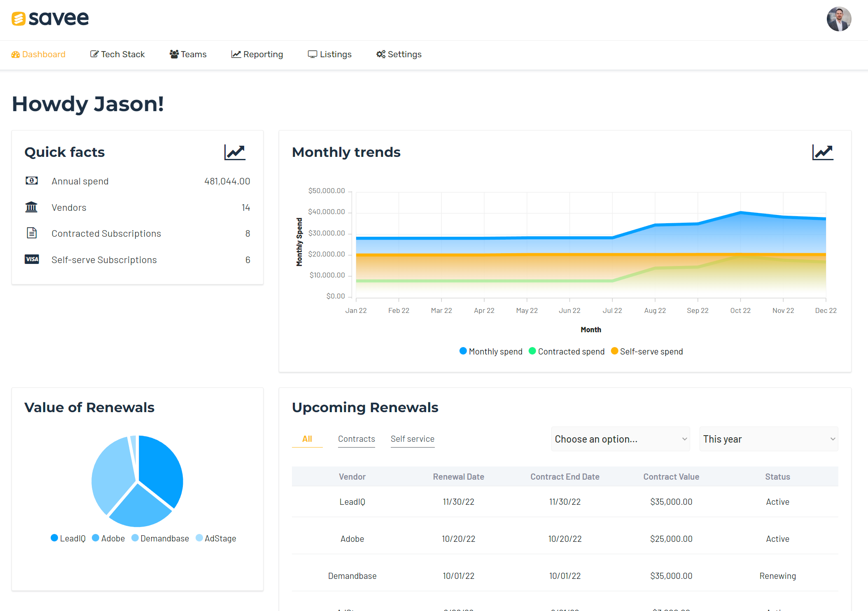Expand the This year dropdown
Screen dimensions: 868x611
click(x=768, y=439)
